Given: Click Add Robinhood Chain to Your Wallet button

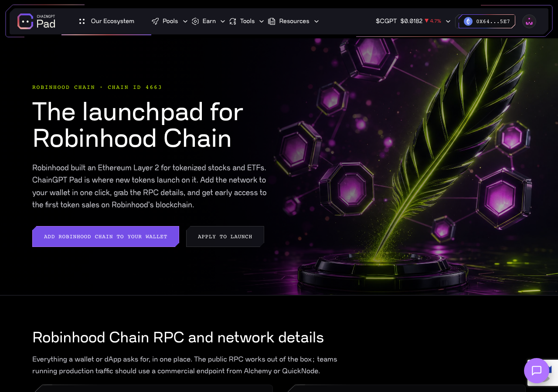Looking at the screenshot, I should [x=105, y=237].
